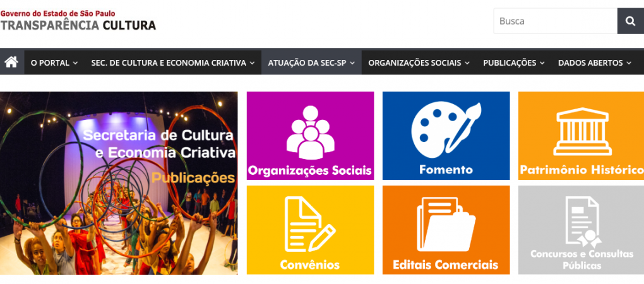The image size is (644, 284).
Task: Open the Publicações navigation menu
Action: click(514, 62)
